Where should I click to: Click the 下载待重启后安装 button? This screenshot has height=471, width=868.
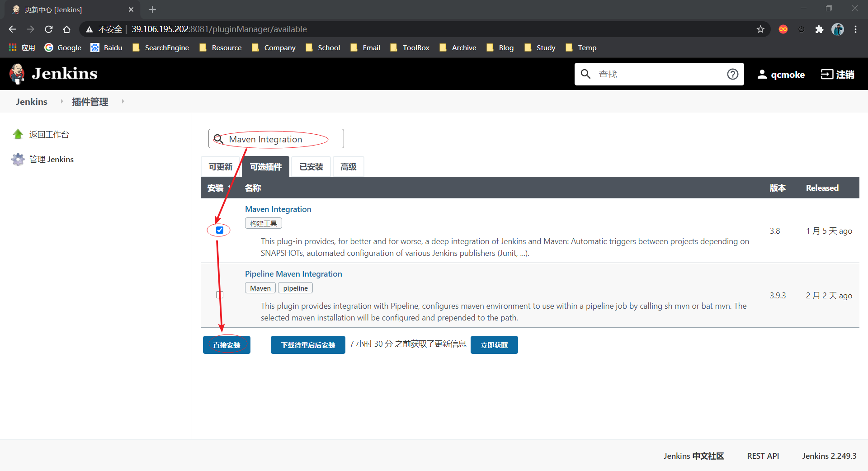tap(308, 345)
